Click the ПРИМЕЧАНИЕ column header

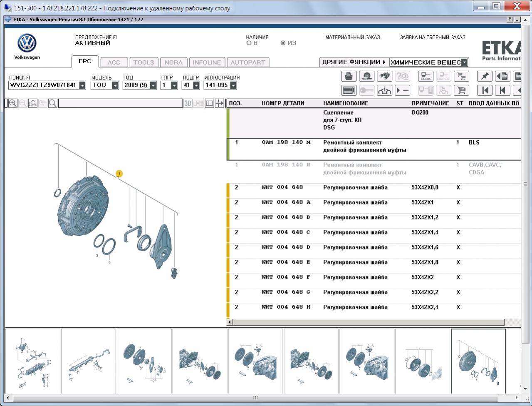click(431, 103)
